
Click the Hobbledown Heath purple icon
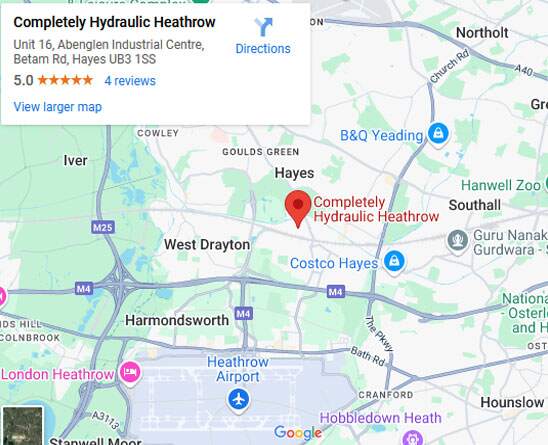[x=413, y=438]
